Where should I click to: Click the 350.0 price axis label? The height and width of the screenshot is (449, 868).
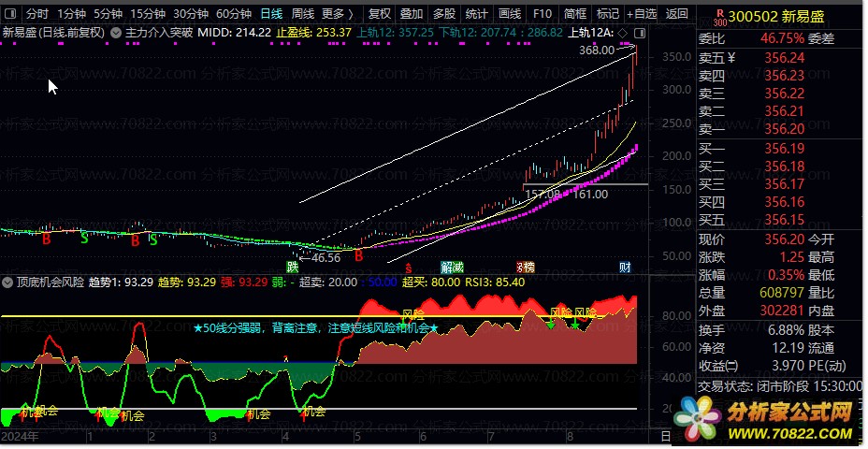pos(674,57)
